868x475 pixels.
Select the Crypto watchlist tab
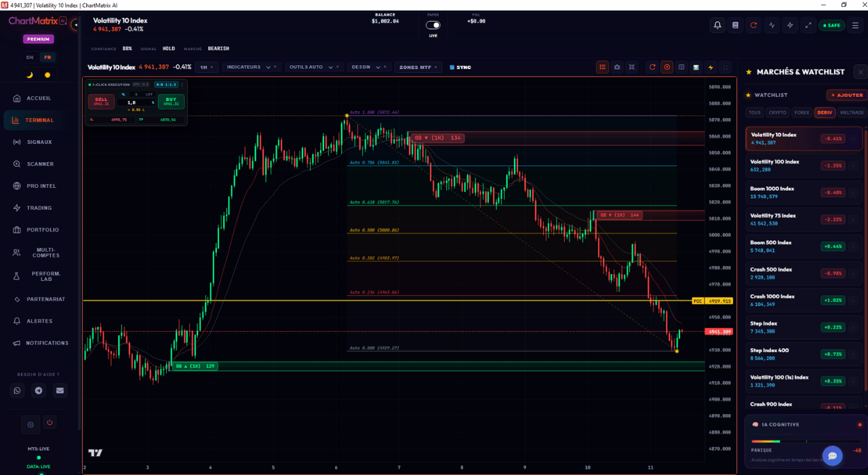tap(778, 113)
